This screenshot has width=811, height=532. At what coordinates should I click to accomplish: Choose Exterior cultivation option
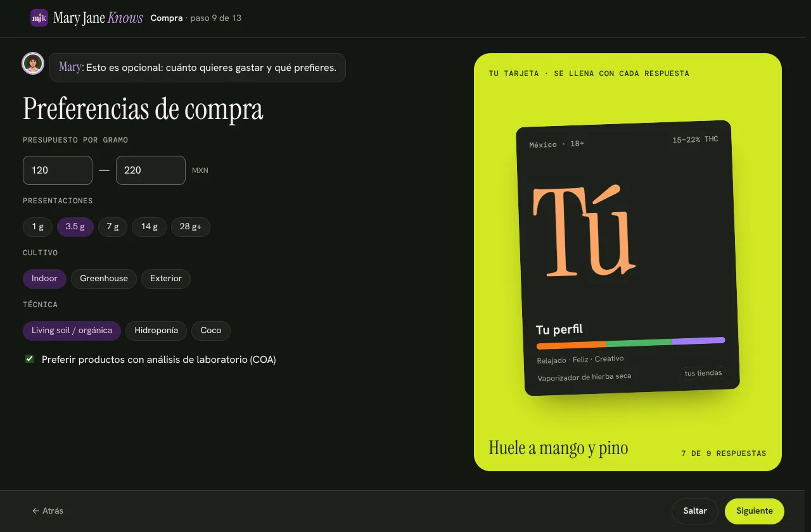[166, 279]
